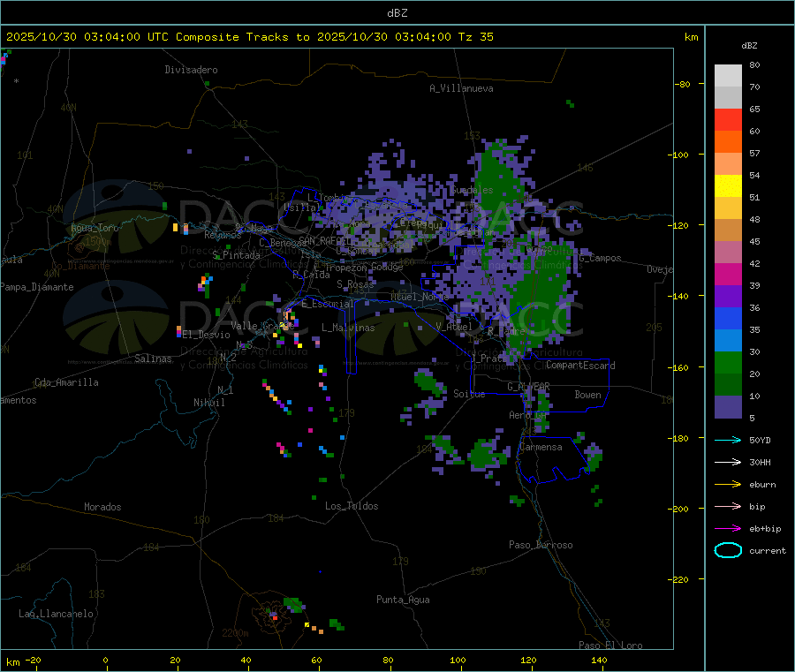Viewport: 795px width, 672px height.
Task: Click the Nihuil map label
Action: click(208, 403)
